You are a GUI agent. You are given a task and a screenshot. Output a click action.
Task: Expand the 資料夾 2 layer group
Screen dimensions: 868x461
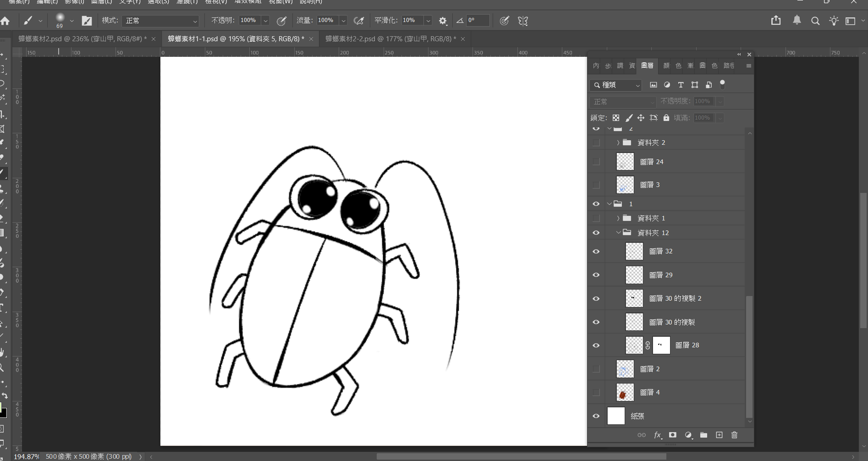click(618, 143)
